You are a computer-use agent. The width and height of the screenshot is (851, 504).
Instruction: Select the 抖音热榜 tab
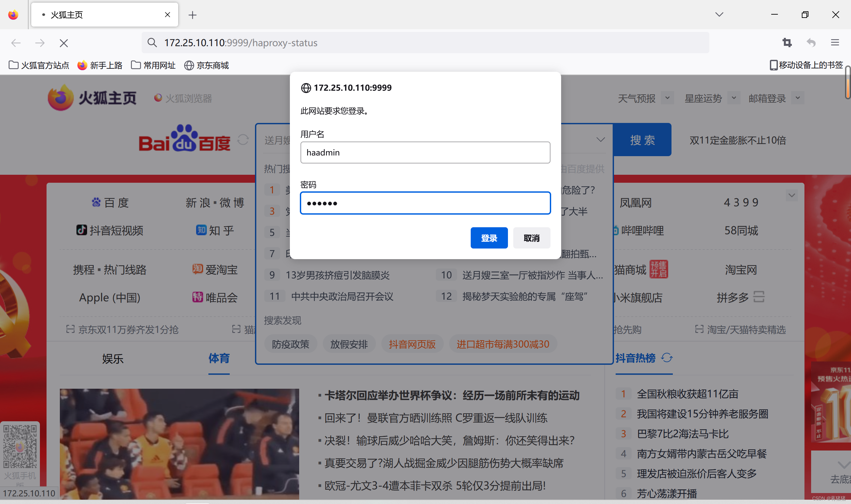(635, 358)
